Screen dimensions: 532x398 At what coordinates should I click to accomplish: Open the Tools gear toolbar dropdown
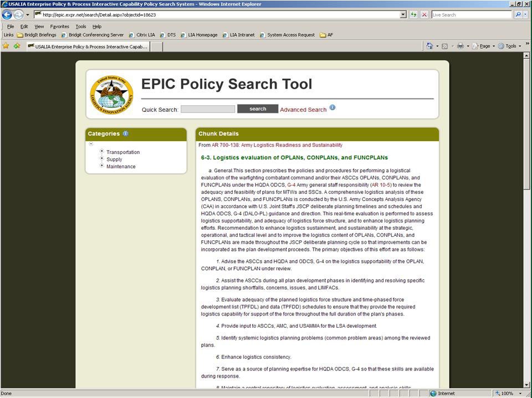tap(510, 46)
